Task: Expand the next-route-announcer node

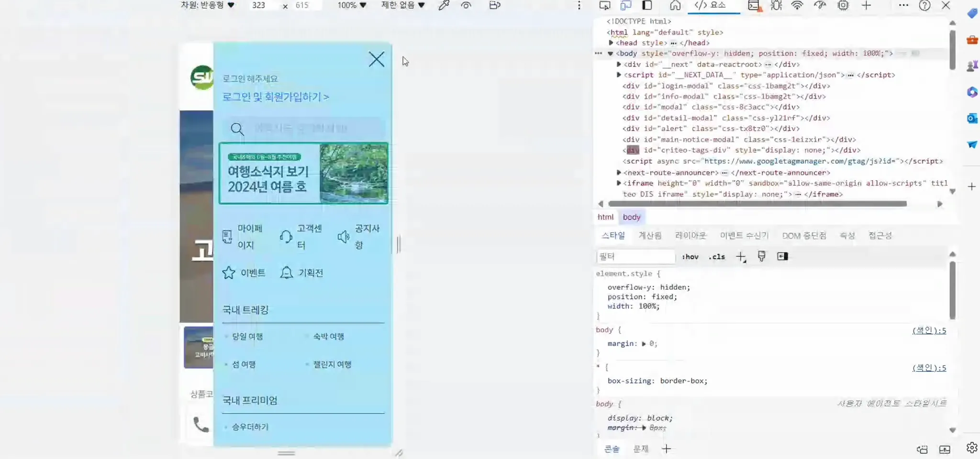Action: pyautogui.click(x=619, y=172)
